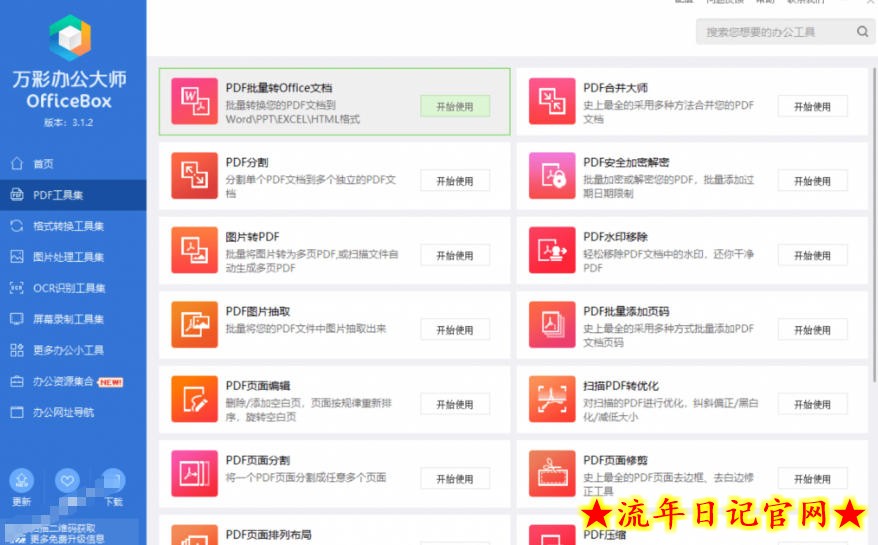Switch to OCR识别工具集
The width and height of the screenshot is (878, 545).
[x=73, y=288]
